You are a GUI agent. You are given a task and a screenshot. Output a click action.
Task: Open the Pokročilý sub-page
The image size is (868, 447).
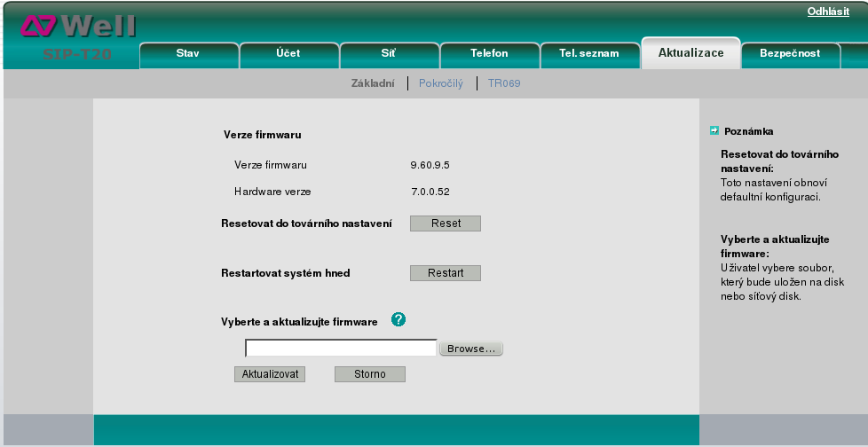pos(441,84)
